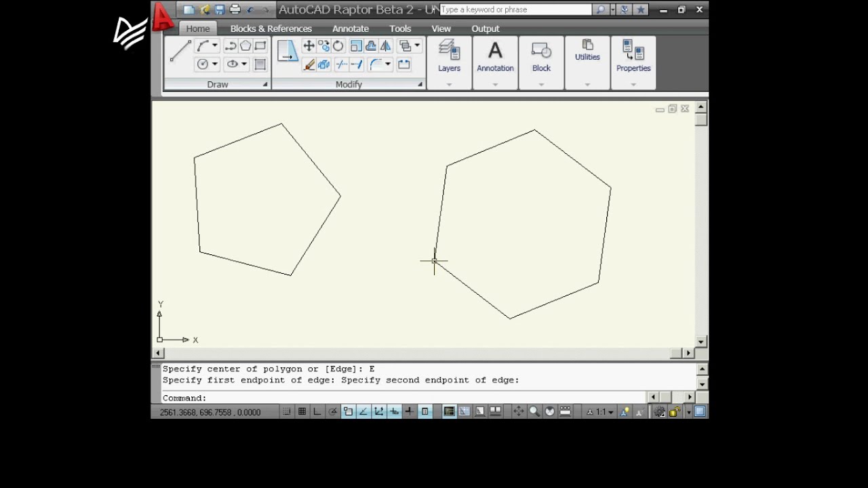Toggle Dynamic UCS in status bar
The image size is (868, 488).
(379, 411)
